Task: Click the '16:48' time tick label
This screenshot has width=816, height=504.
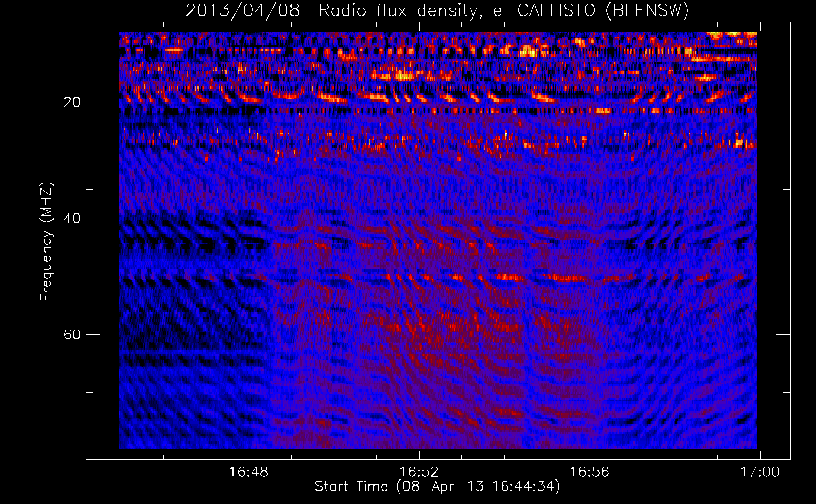Action: pos(249,472)
